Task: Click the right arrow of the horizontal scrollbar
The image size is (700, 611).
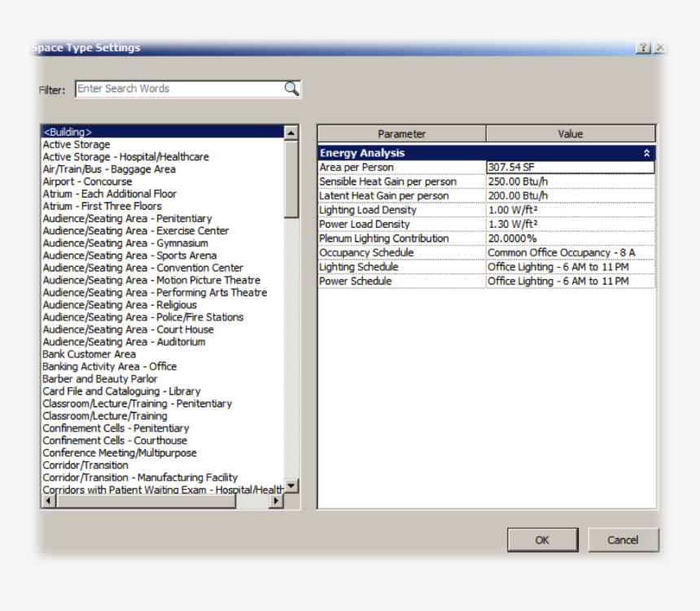Action: pyautogui.click(x=277, y=502)
